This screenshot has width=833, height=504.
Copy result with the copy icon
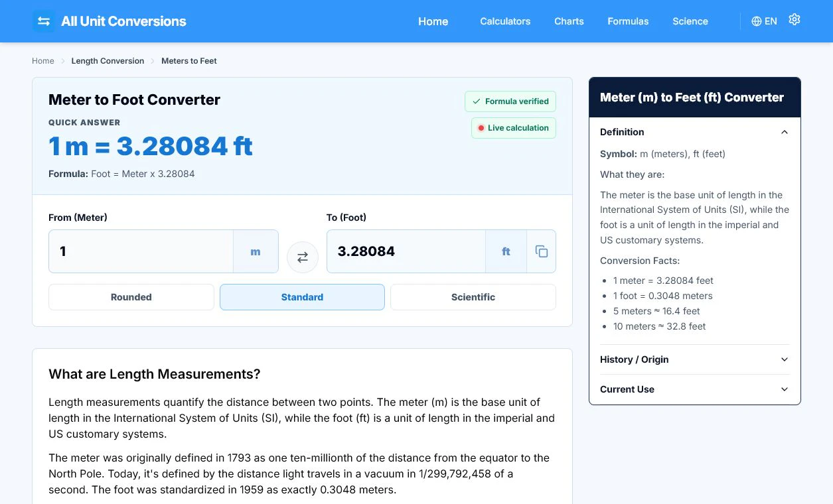point(542,251)
